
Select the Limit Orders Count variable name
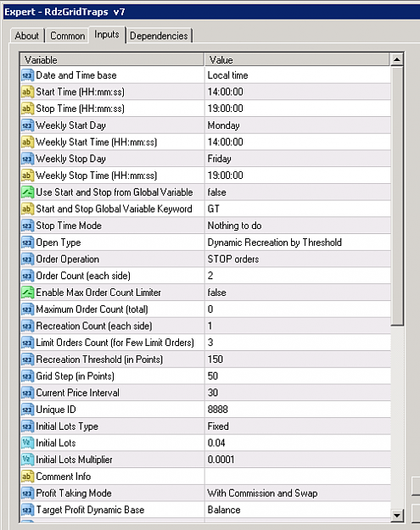pos(115,343)
